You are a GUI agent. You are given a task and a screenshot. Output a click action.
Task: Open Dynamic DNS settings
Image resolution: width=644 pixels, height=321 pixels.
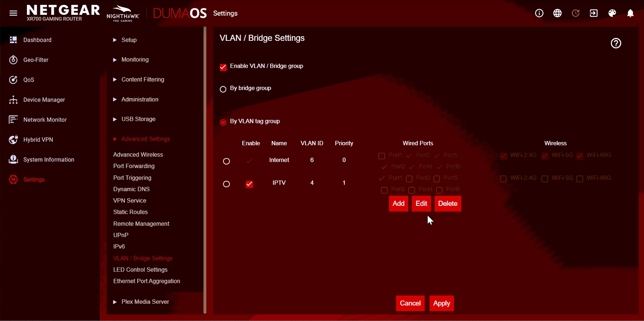[x=132, y=189]
